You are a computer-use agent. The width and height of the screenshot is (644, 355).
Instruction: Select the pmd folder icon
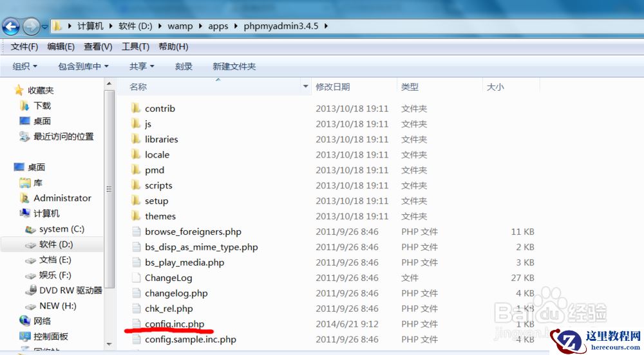coord(136,170)
